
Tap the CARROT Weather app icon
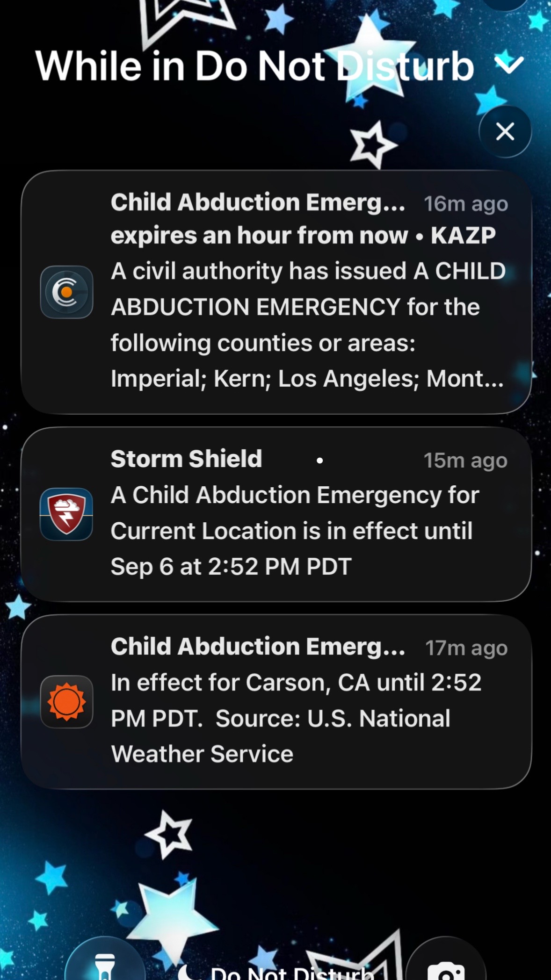66,292
